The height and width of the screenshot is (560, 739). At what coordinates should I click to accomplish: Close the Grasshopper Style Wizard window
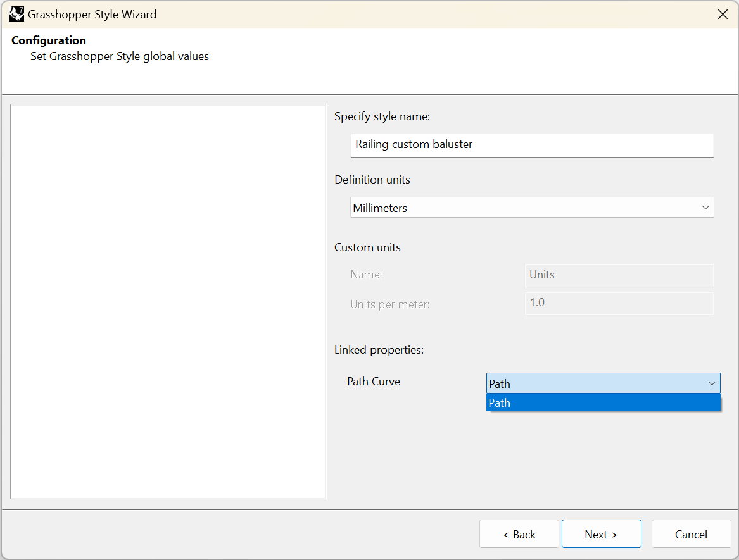723,15
